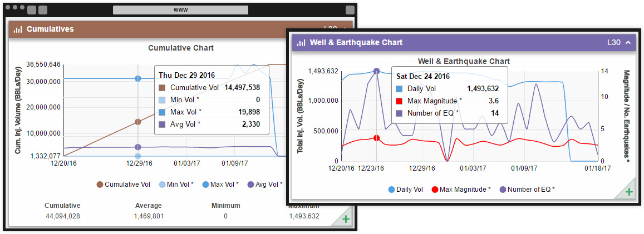The width and height of the screenshot is (644, 234).
Task: Toggle Max Magnitude * series in legend
Action: coord(461,190)
